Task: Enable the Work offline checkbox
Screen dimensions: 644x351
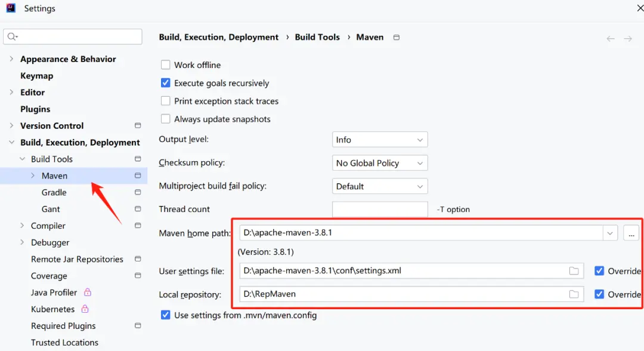Action: (x=166, y=65)
